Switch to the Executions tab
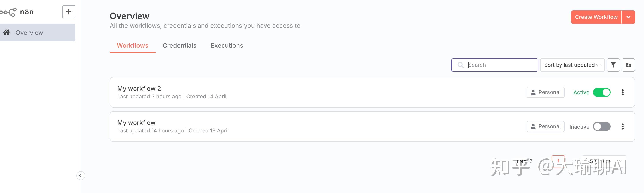 coord(227,45)
